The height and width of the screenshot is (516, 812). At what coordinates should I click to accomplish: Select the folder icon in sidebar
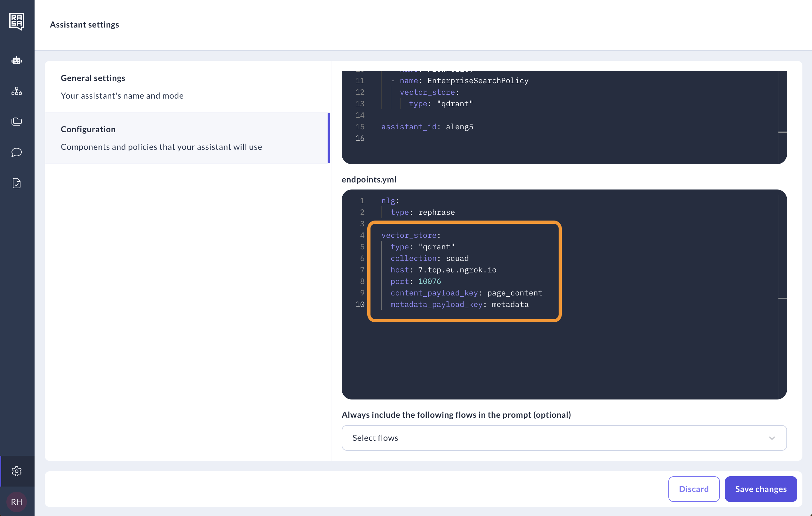click(17, 121)
